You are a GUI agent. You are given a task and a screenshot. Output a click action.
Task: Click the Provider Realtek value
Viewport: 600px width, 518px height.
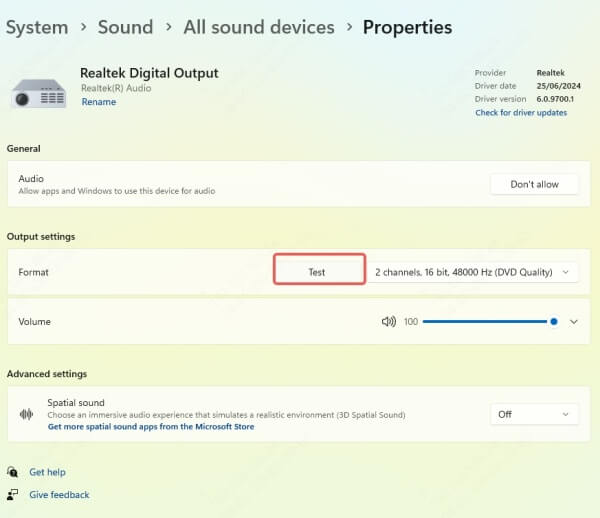(551, 73)
